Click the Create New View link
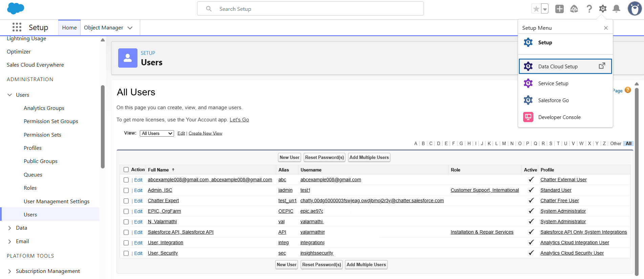 coord(206,133)
